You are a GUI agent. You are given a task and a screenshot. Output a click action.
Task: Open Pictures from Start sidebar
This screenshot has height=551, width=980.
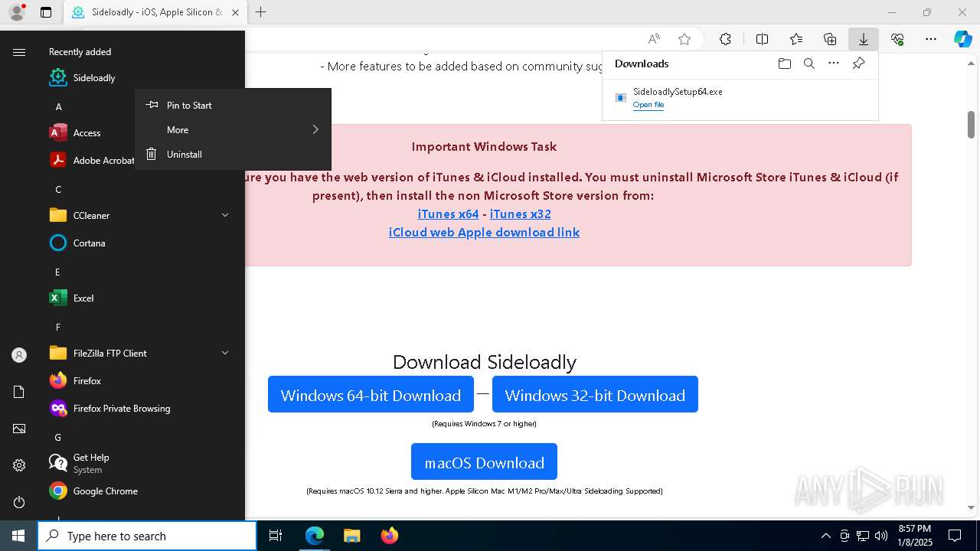point(19,429)
